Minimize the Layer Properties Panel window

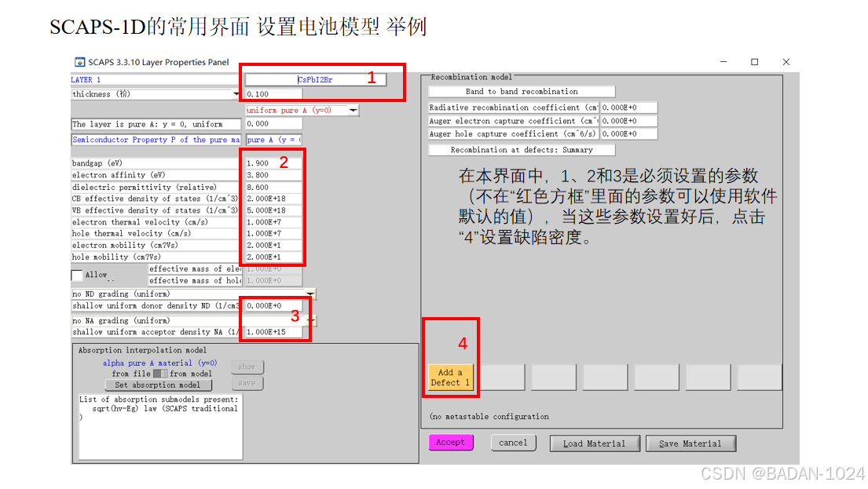[x=723, y=62]
